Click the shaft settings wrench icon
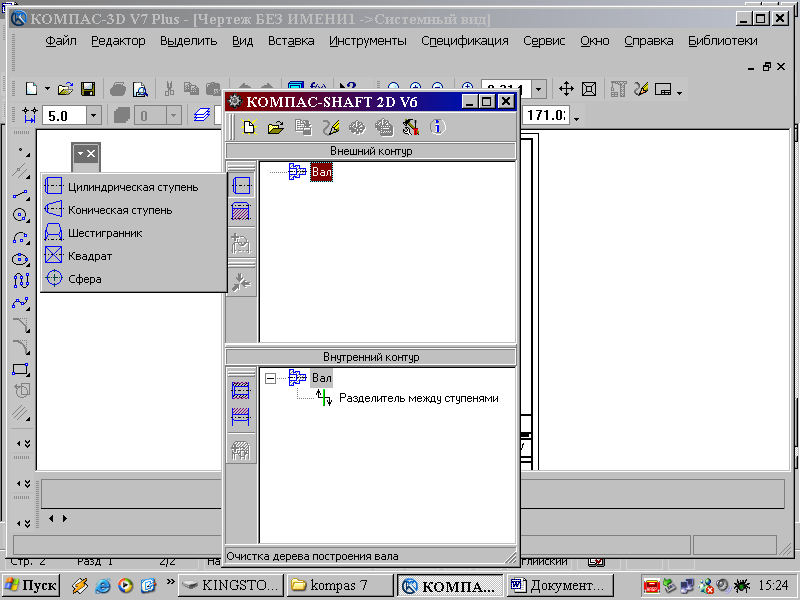This screenshot has height=600, width=800. pos(410,127)
